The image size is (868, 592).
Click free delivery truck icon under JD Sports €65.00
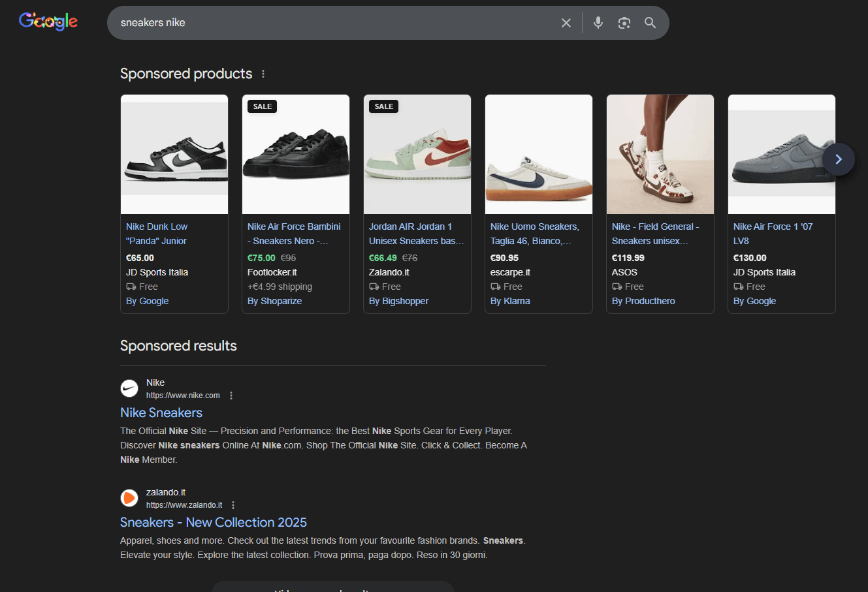131,287
